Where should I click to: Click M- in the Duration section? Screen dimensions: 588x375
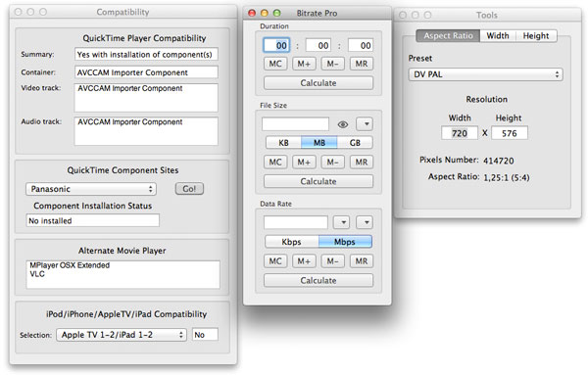[x=332, y=64]
